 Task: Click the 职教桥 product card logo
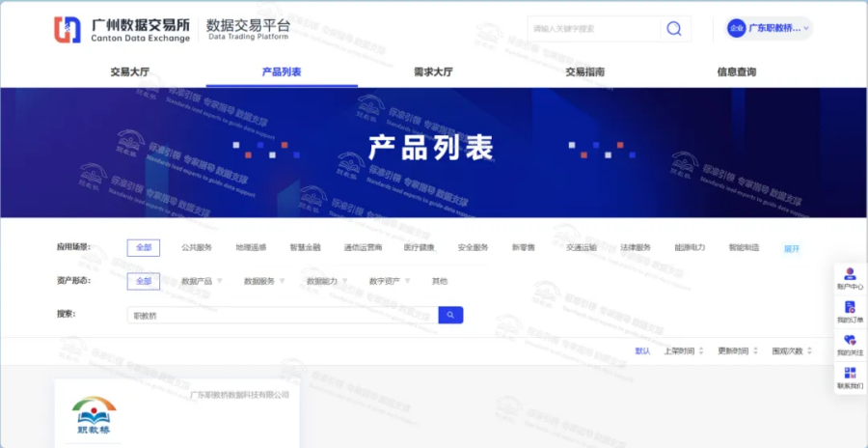tap(95, 415)
